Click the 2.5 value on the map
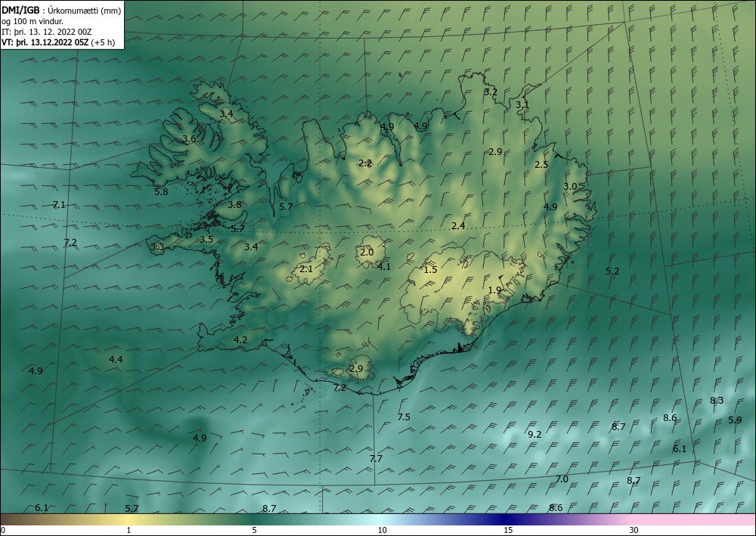The width and height of the screenshot is (756, 536). click(541, 164)
